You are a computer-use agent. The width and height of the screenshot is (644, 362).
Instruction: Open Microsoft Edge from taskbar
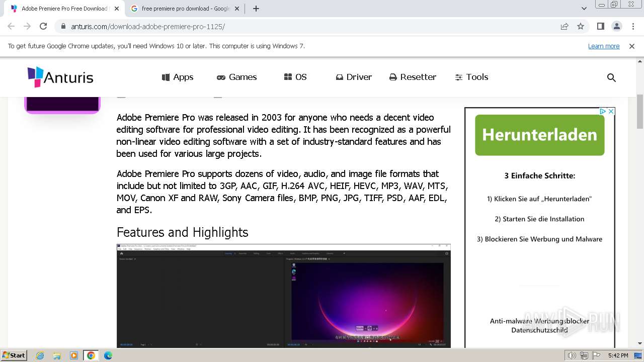[x=108, y=355]
